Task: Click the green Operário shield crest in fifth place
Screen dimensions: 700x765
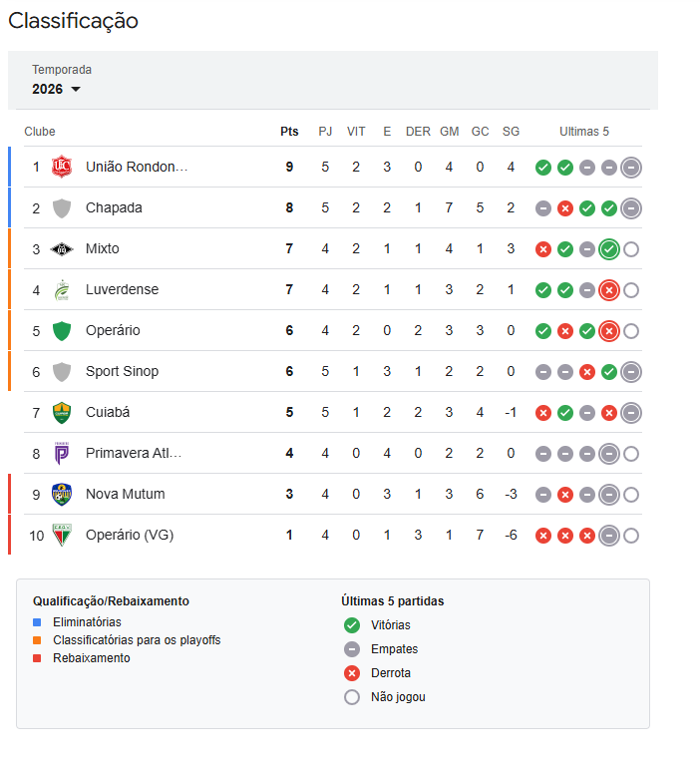Action: (x=62, y=330)
